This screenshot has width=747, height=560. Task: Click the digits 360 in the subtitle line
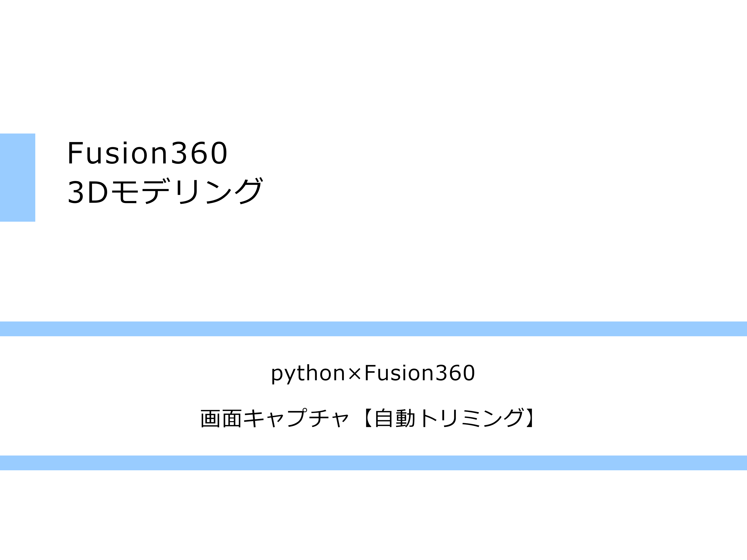(455, 373)
